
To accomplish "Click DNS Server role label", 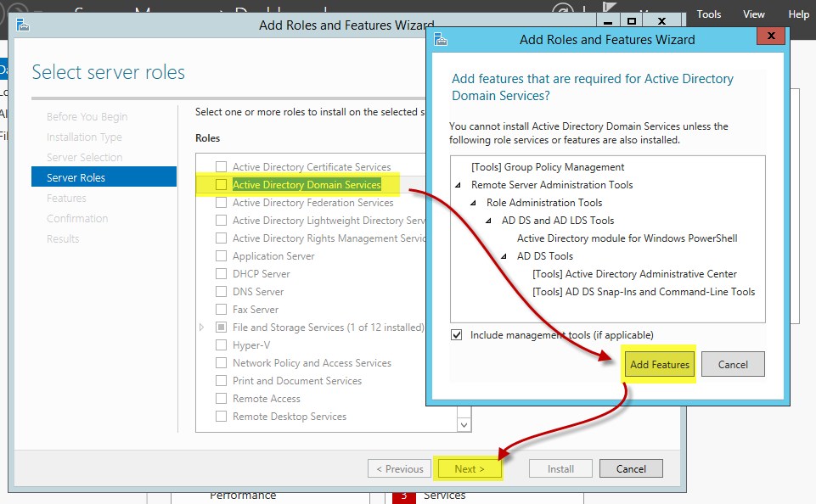I will pyautogui.click(x=258, y=291).
